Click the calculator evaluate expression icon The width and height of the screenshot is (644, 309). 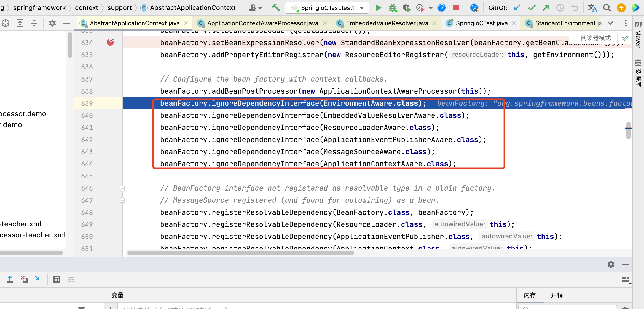[x=57, y=279]
